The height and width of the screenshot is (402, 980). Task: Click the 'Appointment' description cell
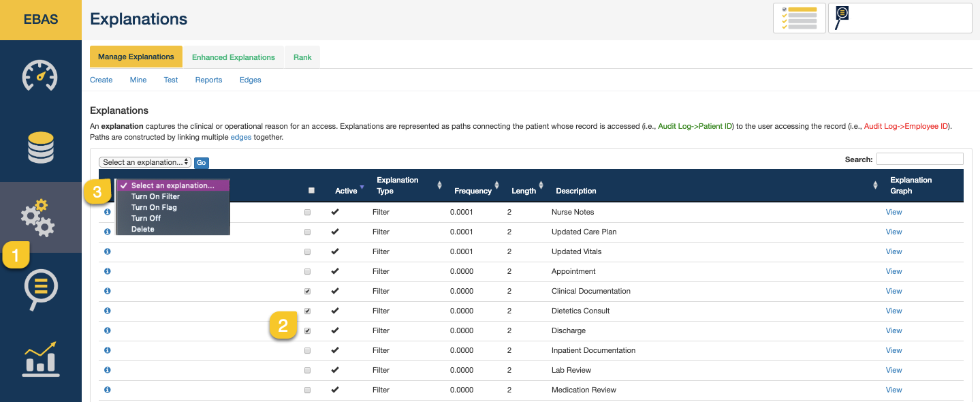click(573, 271)
